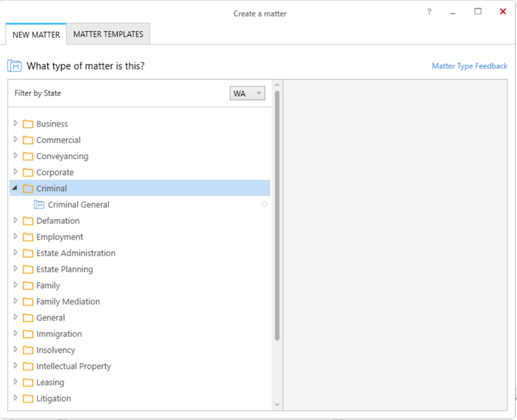Image resolution: width=517 pixels, height=420 pixels.
Task: Click the scroll down arrow of the list
Action: click(x=277, y=404)
